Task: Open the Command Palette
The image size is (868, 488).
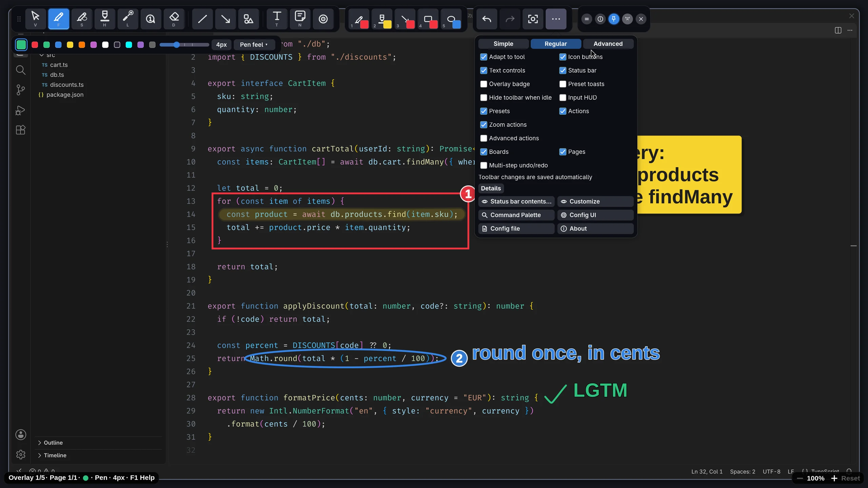Action: click(516, 215)
